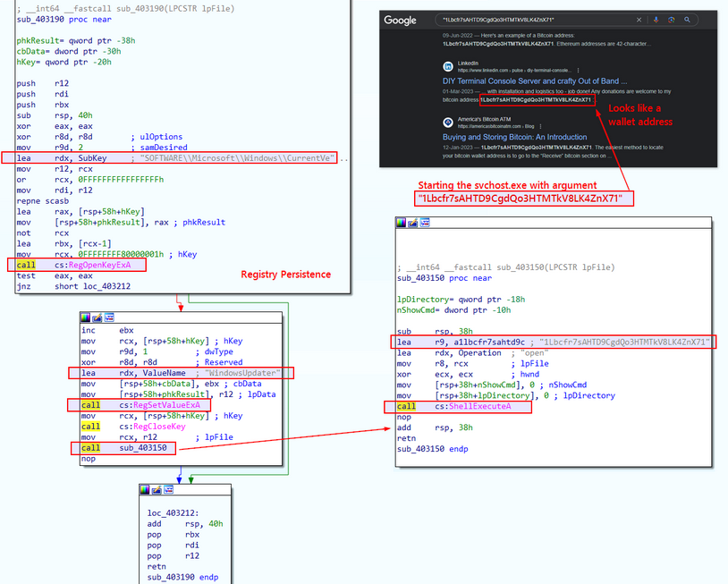This screenshot has height=584, width=728.
Task: Click the LinkedIn favicon in search results
Action: click(x=448, y=66)
